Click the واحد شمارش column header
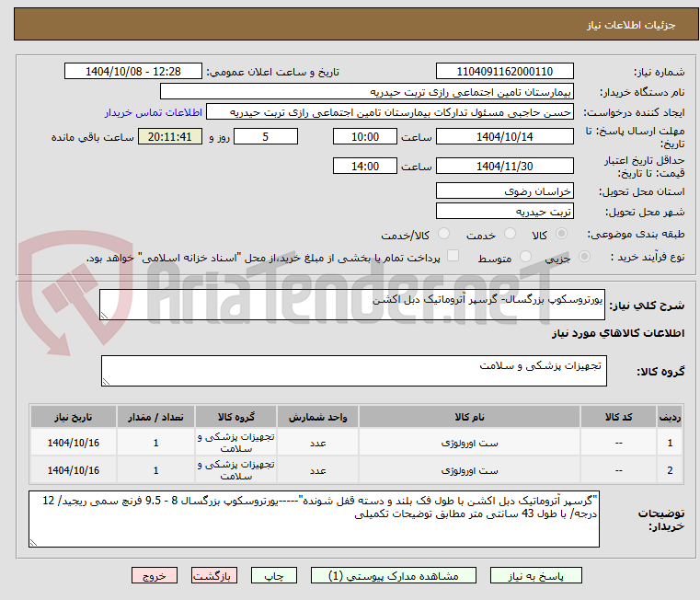700x600 pixels. coord(318,417)
